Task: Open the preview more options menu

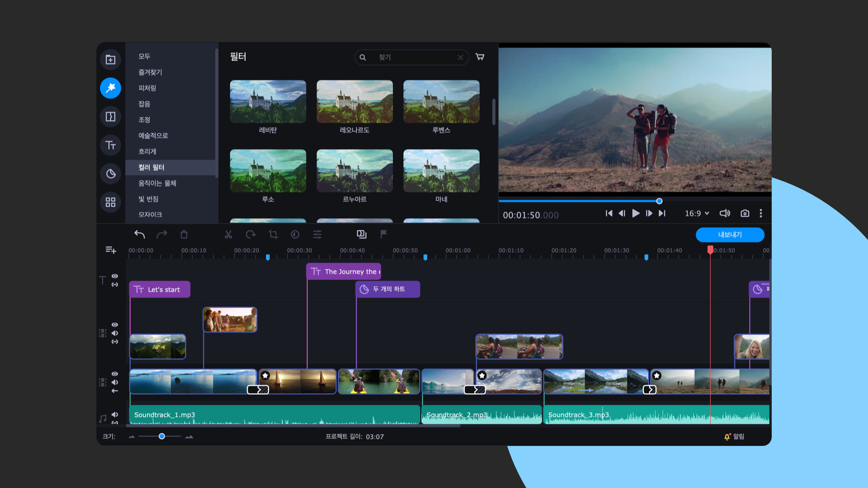Action: point(761,213)
